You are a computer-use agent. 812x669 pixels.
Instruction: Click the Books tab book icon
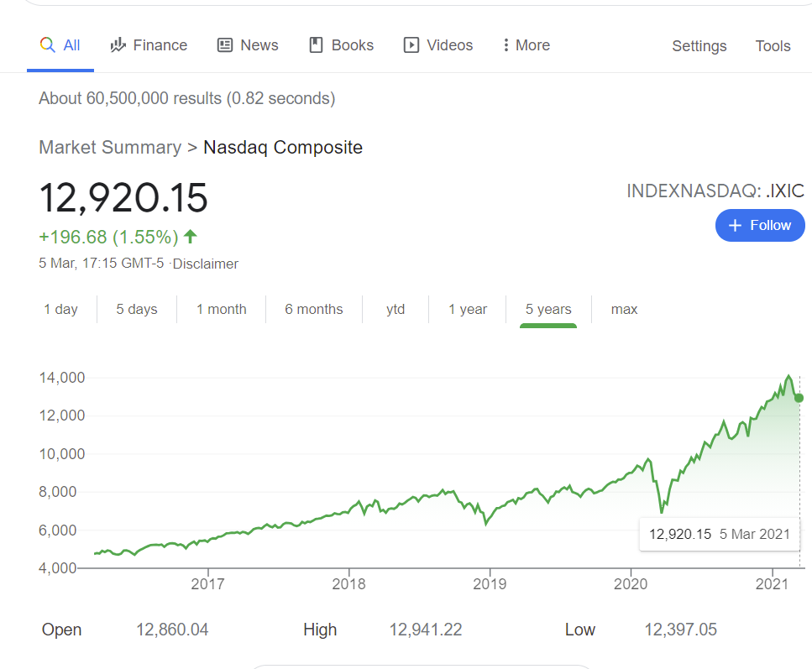tap(317, 45)
